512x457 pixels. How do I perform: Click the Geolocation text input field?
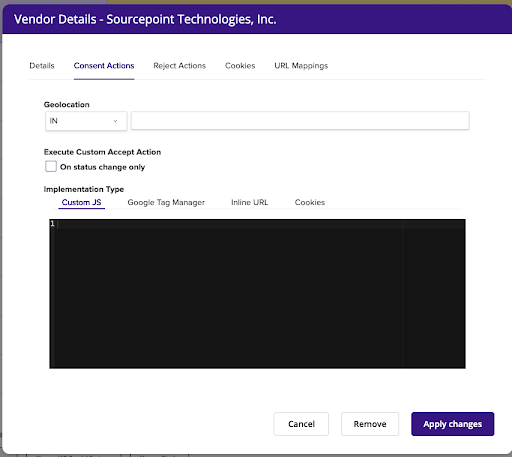coord(300,120)
